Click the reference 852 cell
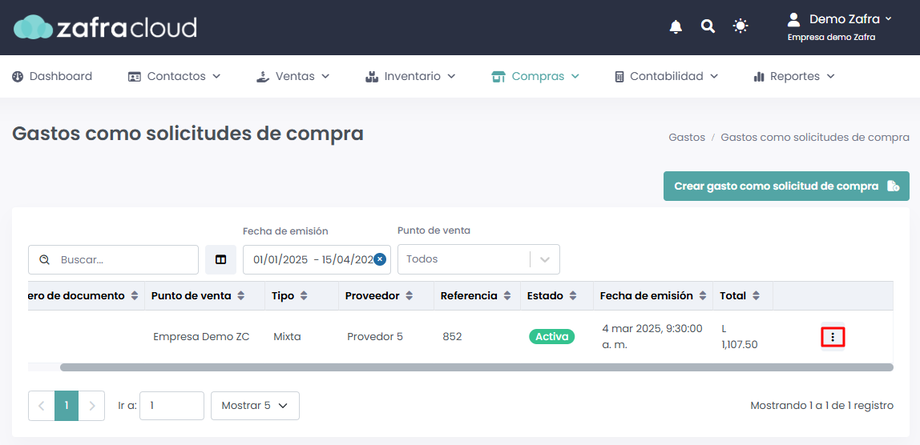Viewport: 920px width, 445px height. 452,337
